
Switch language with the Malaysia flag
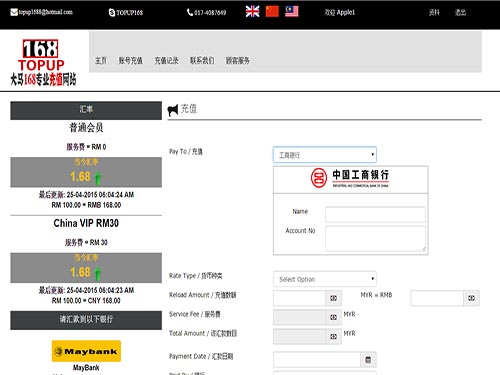pos(292,12)
